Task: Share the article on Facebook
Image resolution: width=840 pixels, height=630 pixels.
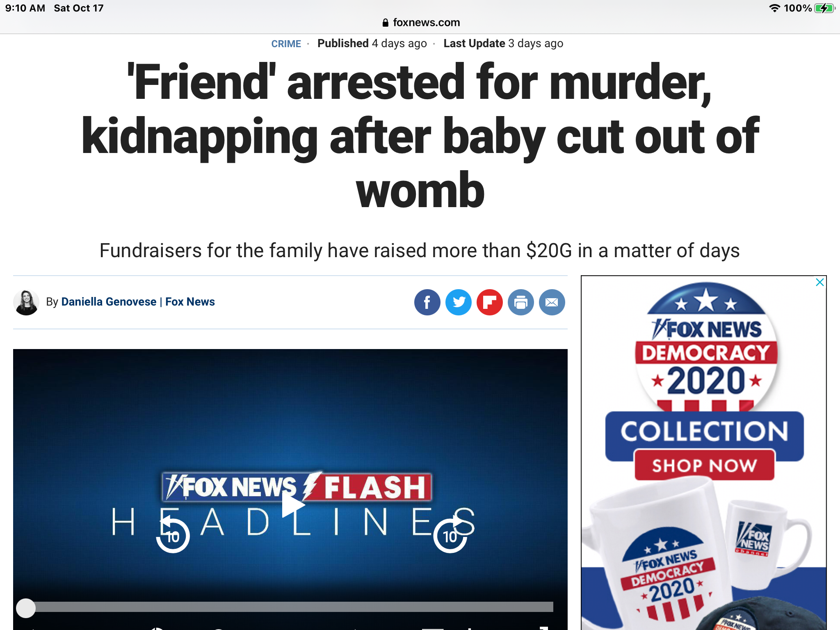Action: pos(427,302)
